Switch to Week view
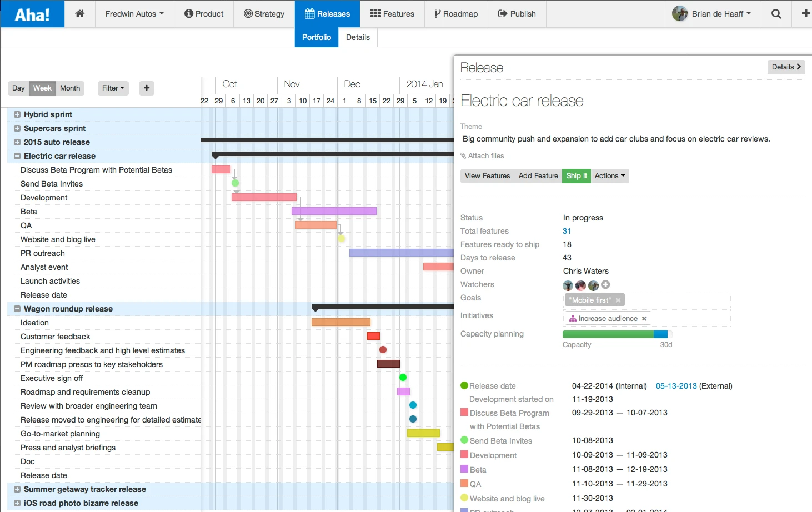The height and width of the screenshot is (512, 812). tap(42, 88)
